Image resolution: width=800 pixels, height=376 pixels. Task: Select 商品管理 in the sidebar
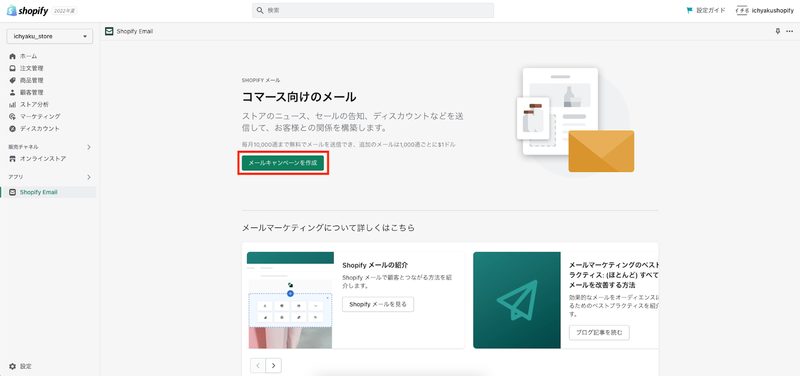pos(32,81)
